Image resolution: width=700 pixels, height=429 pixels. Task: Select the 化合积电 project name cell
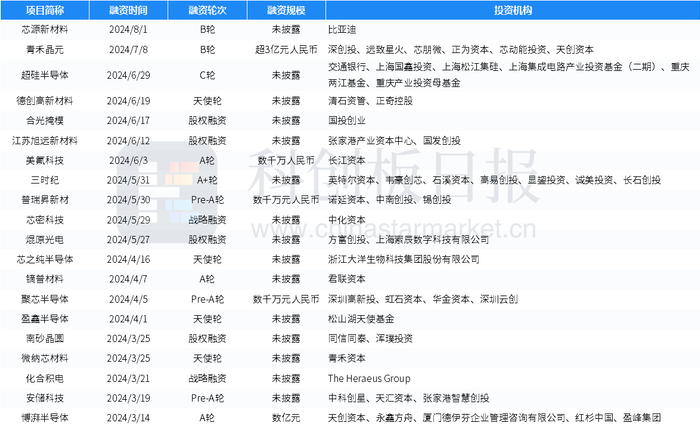coord(45,379)
